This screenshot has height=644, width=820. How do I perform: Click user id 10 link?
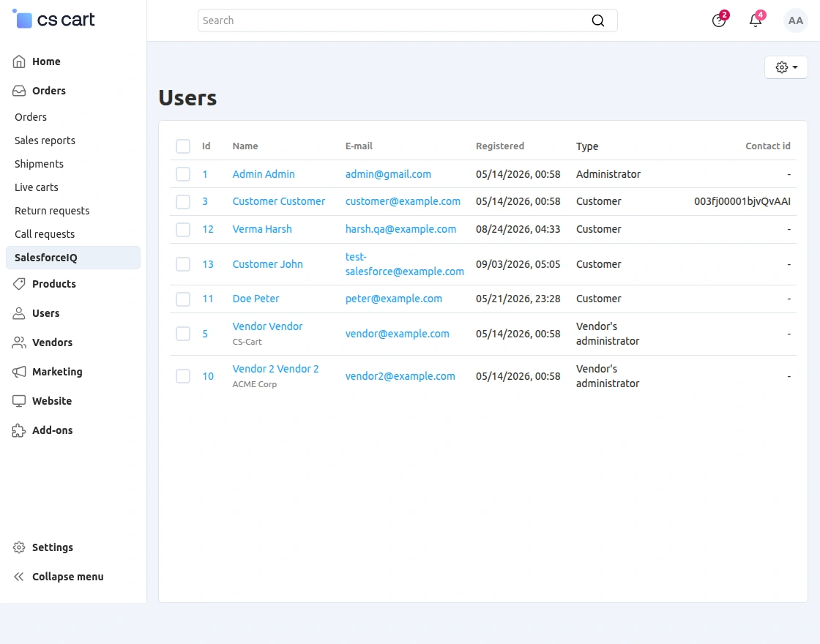[208, 376]
